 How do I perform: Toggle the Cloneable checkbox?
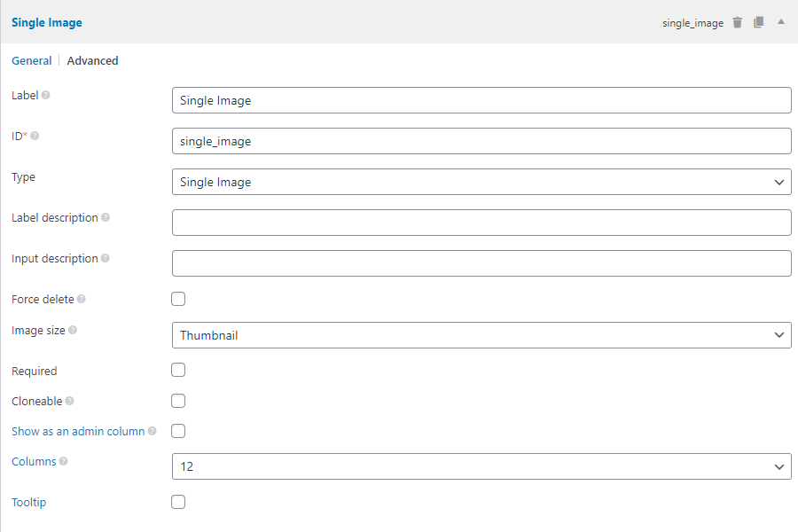click(178, 401)
